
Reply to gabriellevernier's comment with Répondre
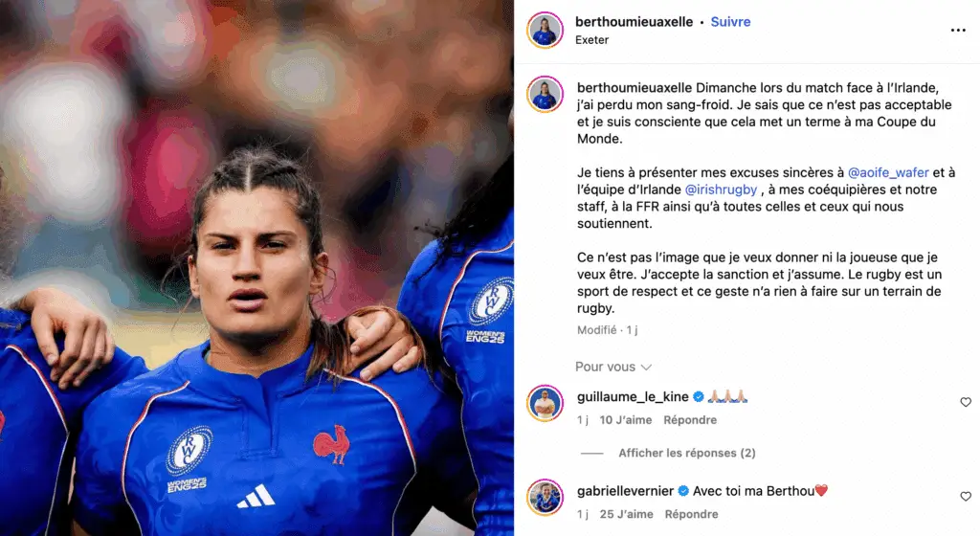(x=691, y=514)
